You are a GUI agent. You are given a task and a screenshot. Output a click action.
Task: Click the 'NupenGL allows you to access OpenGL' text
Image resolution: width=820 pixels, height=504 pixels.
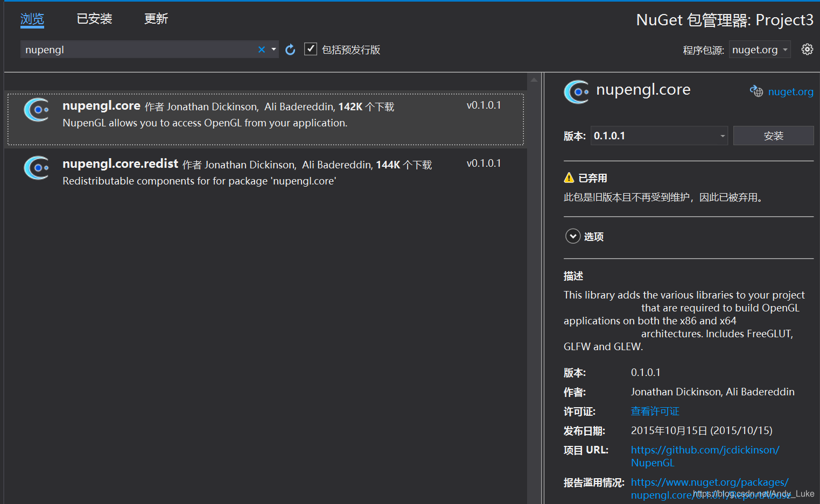(205, 123)
